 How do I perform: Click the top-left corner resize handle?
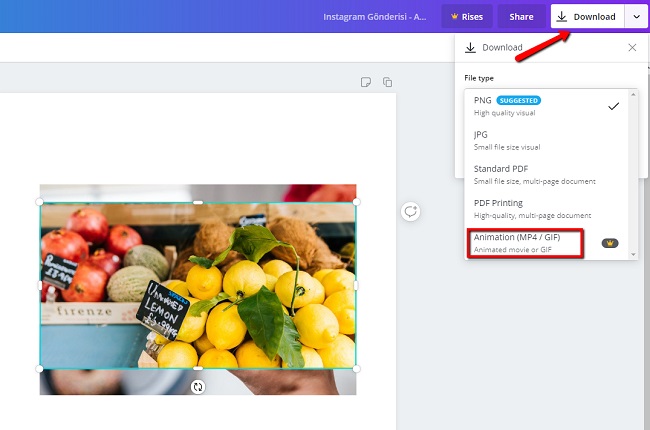coord(39,202)
